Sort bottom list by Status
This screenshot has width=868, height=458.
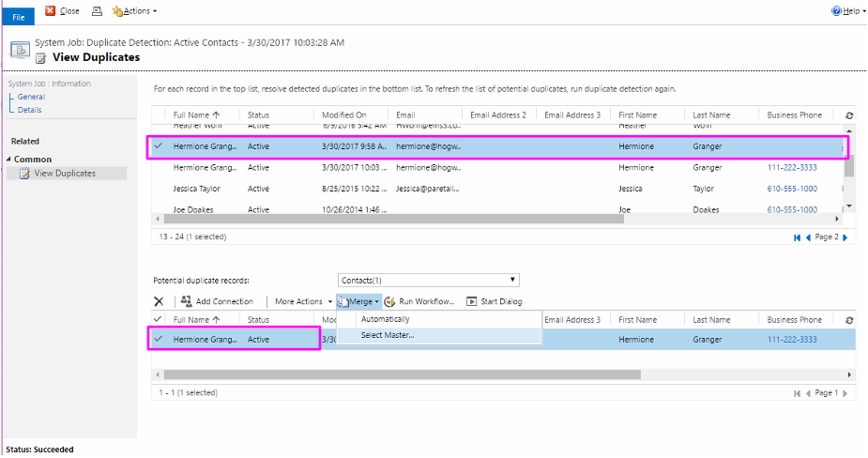click(x=258, y=319)
